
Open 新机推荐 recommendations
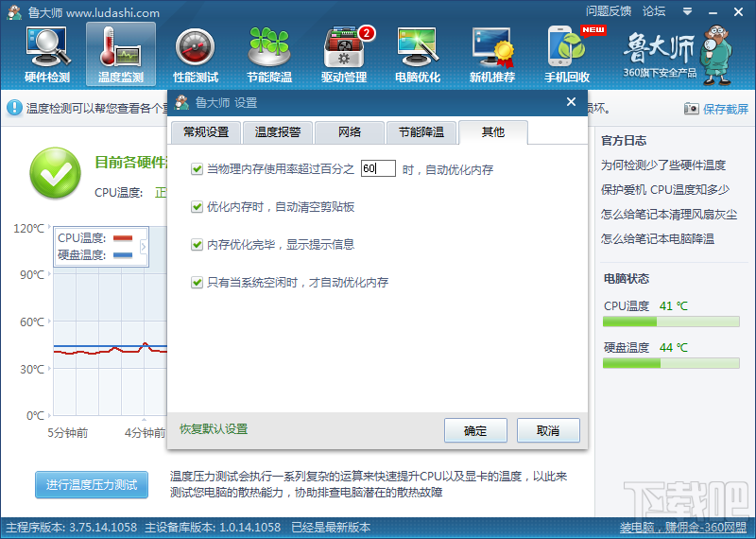492,55
